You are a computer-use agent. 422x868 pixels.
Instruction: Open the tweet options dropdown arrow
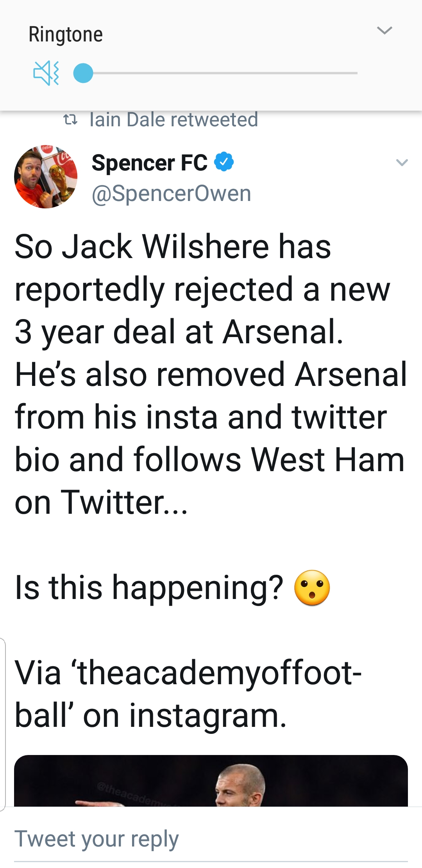click(402, 163)
